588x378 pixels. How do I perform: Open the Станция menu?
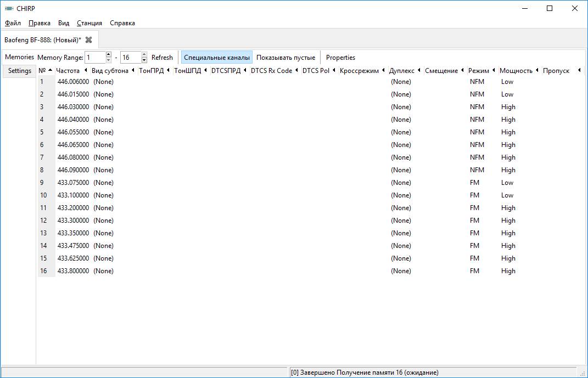point(89,23)
